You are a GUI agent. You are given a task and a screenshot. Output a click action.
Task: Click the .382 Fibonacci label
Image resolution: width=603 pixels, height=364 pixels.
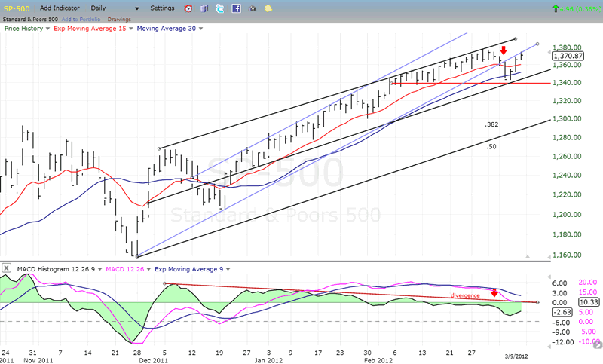pyautogui.click(x=491, y=124)
